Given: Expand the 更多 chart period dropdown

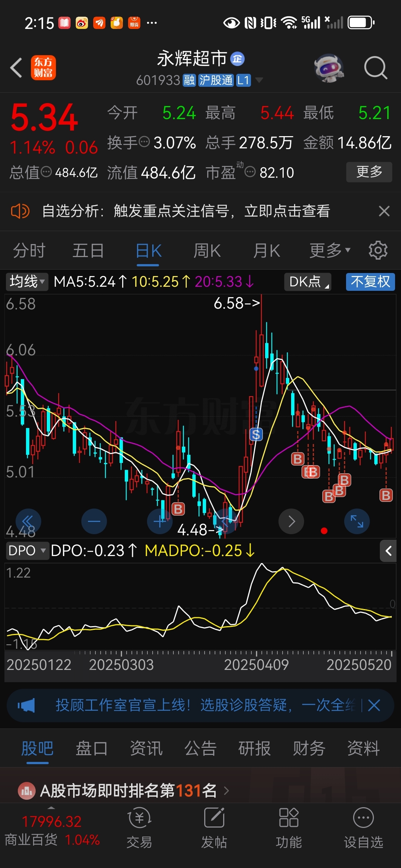Looking at the screenshot, I should 330,251.
